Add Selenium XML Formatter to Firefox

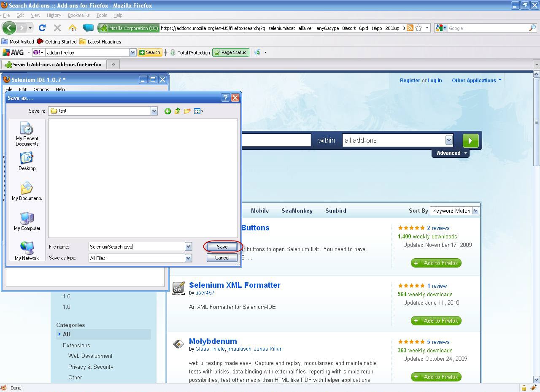[x=436, y=321]
